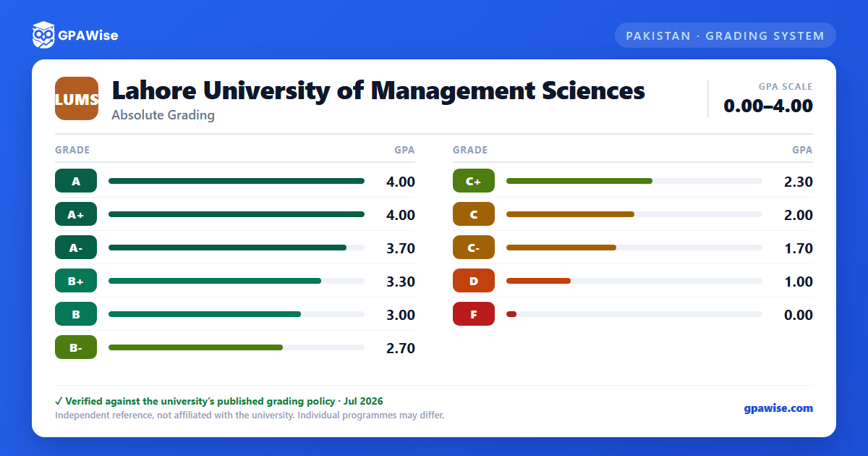Click the Lahore University of Management Sciences title

[378, 90]
